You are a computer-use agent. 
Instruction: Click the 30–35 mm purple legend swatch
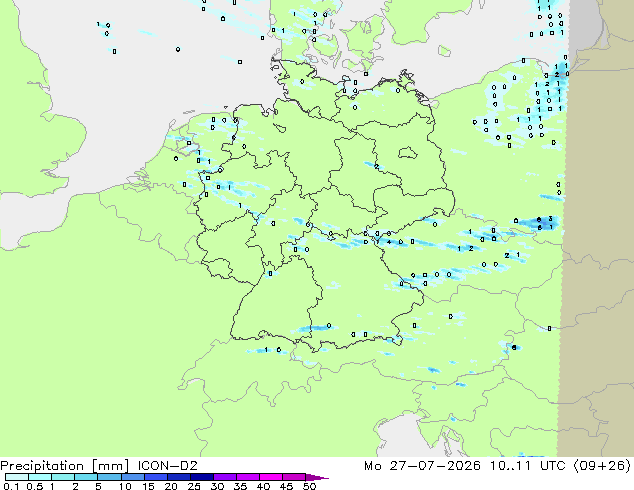pyautogui.click(x=224, y=477)
